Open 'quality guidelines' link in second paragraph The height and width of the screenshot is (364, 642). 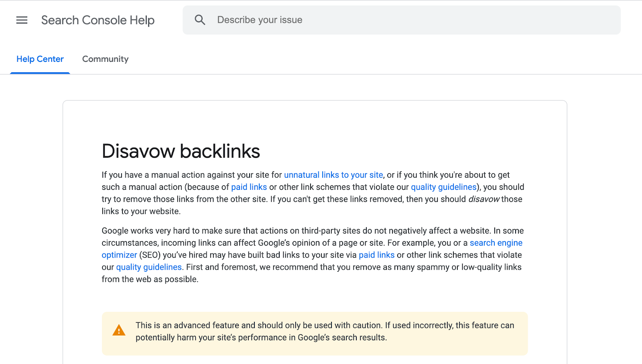pos(149,267)
